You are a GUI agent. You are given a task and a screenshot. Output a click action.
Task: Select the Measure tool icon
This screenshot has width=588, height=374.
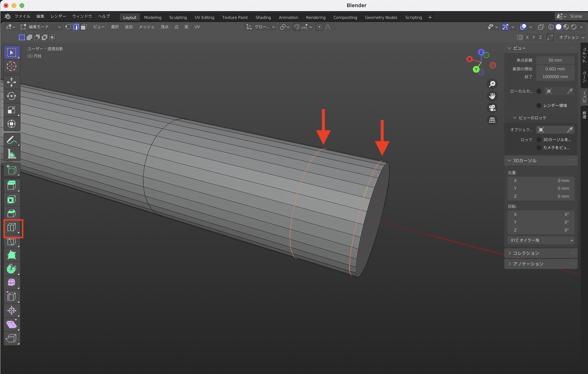(11, 154)
